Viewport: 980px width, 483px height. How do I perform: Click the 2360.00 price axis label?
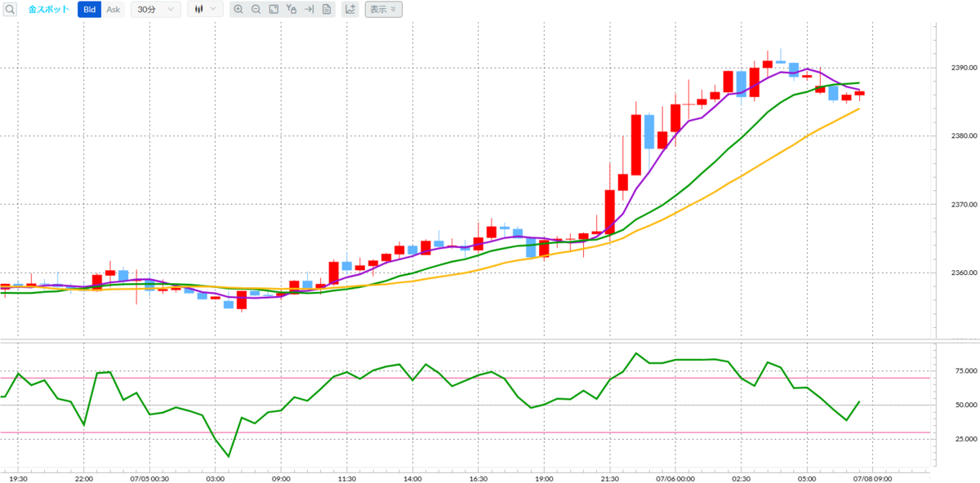(x=964, y=273)
